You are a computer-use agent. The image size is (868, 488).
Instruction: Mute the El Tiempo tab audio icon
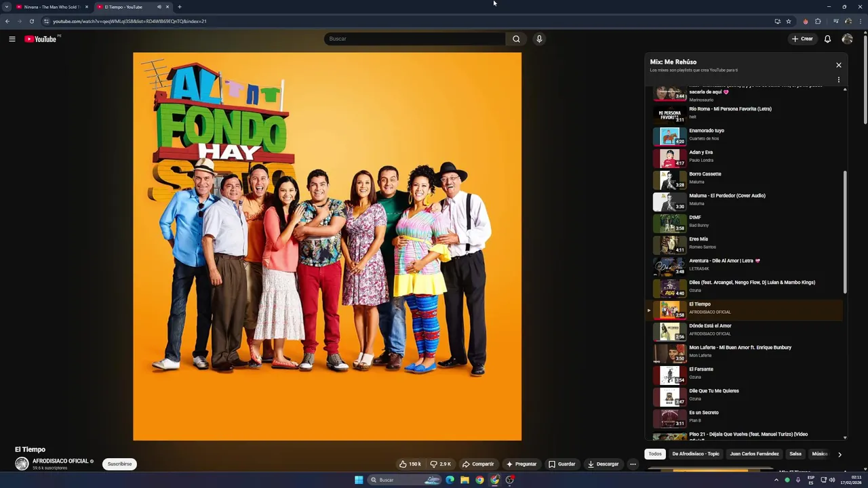tap(159, 7)
